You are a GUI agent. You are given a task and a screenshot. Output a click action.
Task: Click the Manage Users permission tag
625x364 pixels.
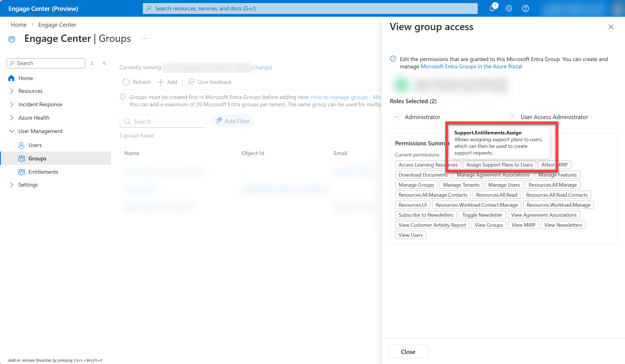pyautogui.click(x=504, y=185)
